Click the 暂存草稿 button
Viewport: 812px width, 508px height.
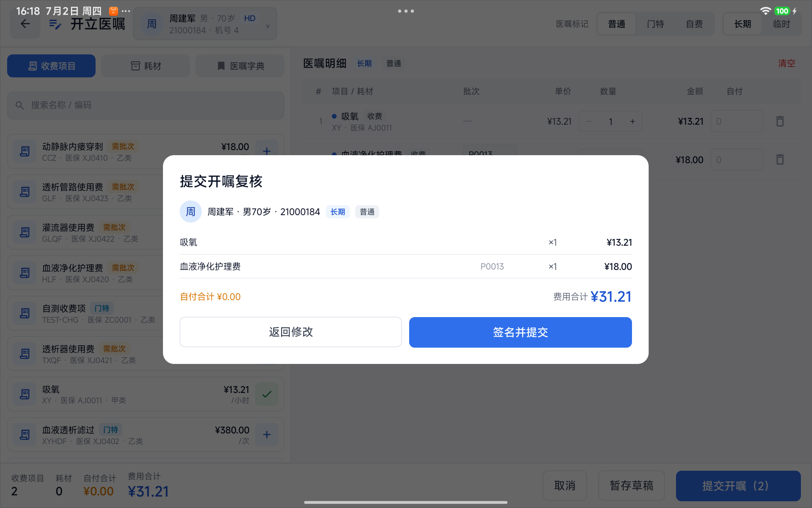pos(631,485)
